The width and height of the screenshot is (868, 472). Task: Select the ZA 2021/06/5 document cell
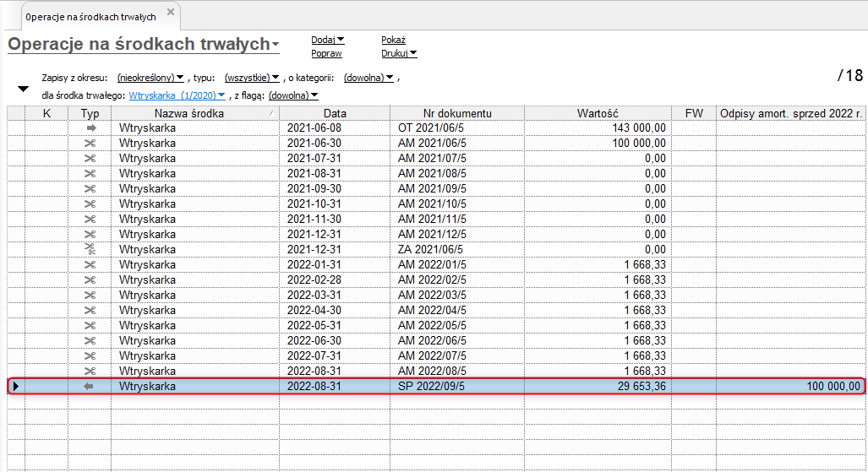457,250
